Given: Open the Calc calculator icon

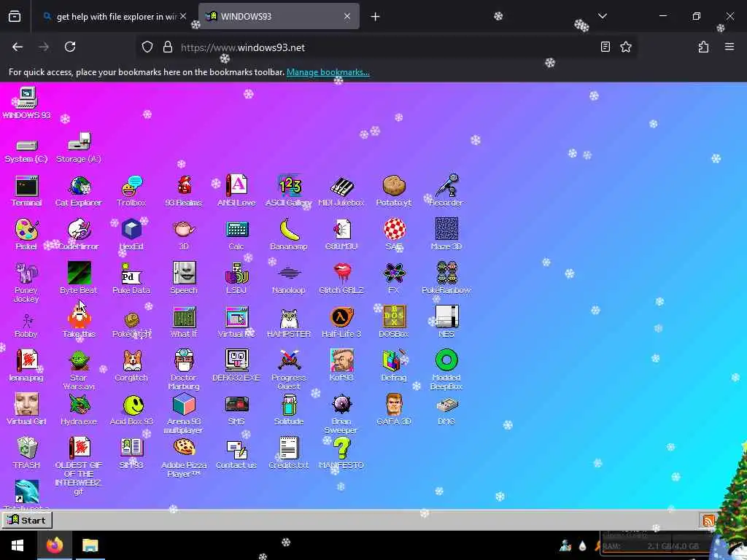Looking at the screenshot, I should tap(237, 235).
